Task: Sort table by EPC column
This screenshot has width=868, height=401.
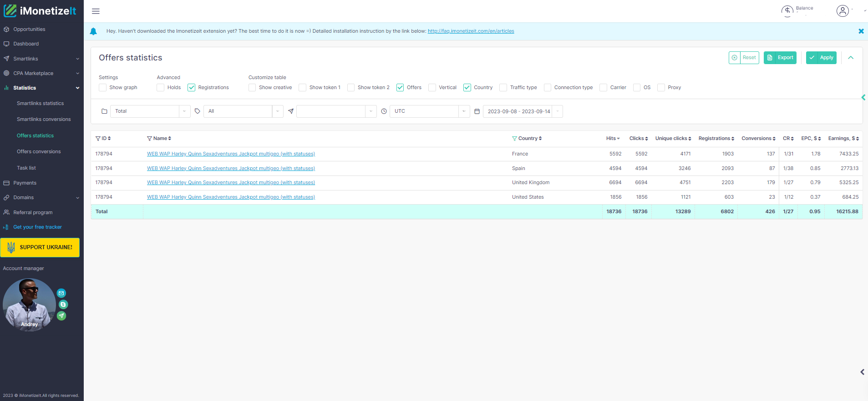Action: pos(811,139)
